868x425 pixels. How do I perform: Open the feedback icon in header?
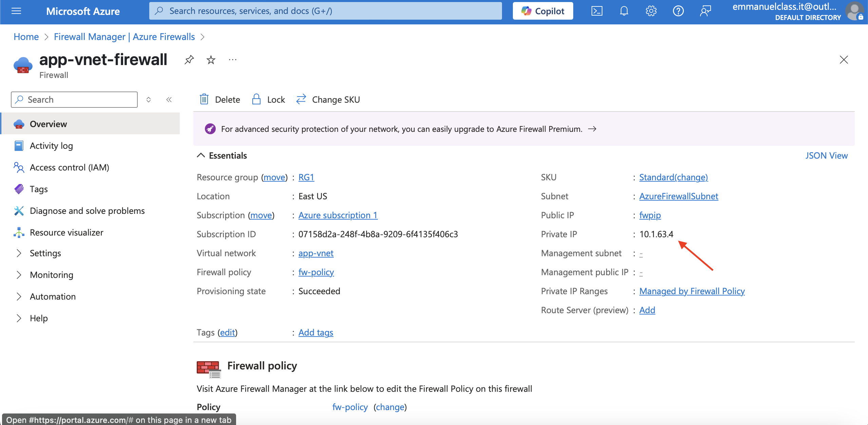click(705, 11)
